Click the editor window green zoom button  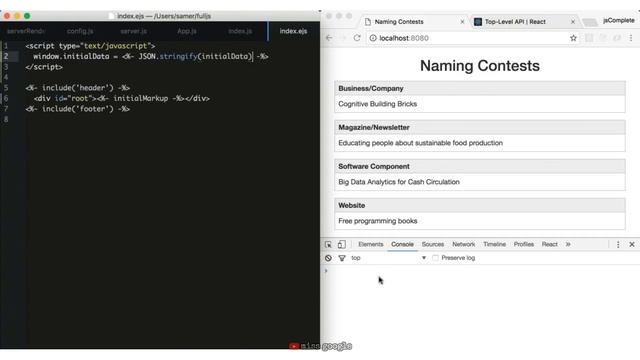click(x=27, y=16)
